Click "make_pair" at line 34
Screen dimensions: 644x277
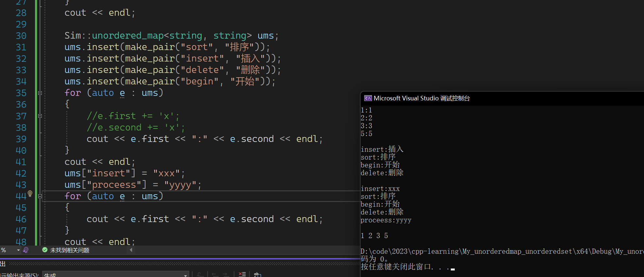(x=150, y=81)
